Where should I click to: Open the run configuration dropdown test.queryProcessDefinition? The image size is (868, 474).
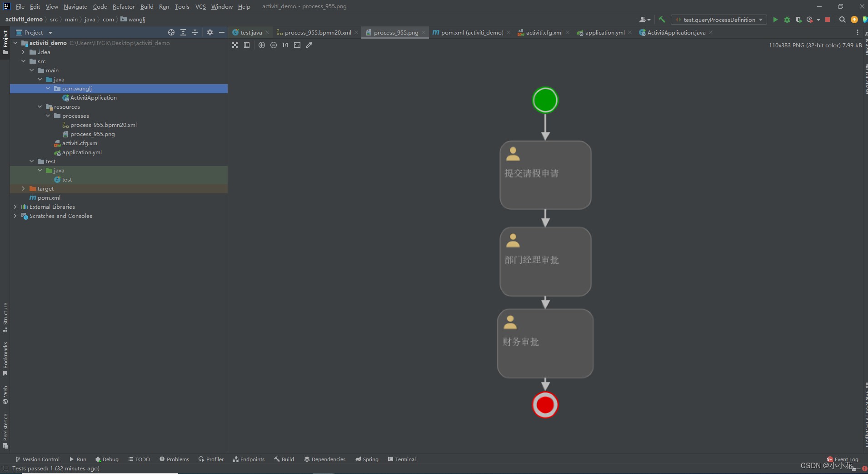click(x=719, y=20)
